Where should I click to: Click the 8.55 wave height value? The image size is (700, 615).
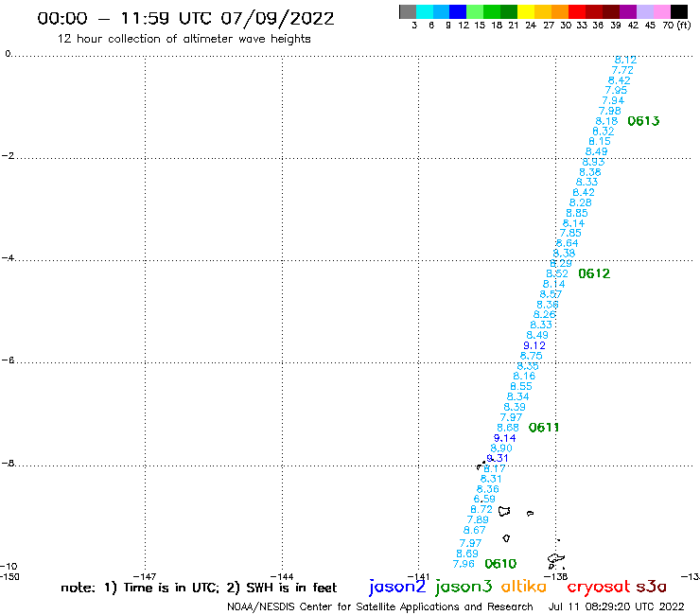point(521,386)
